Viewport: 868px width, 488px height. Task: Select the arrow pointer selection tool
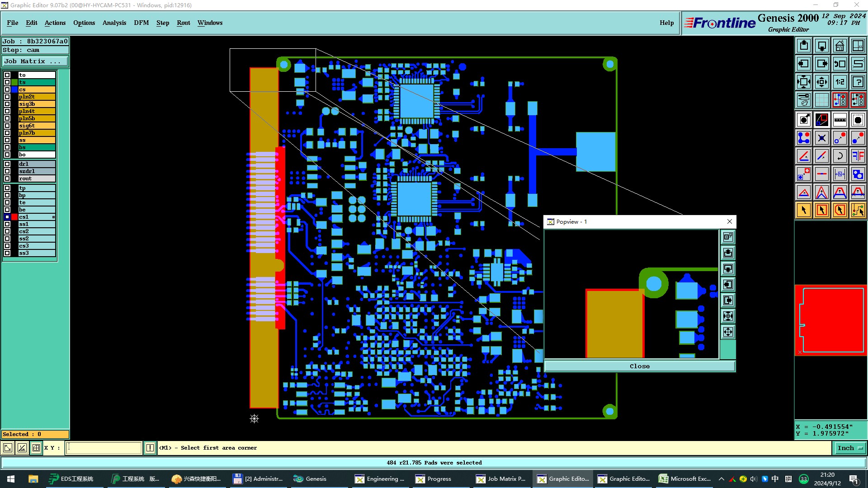(x=804, y=210)
